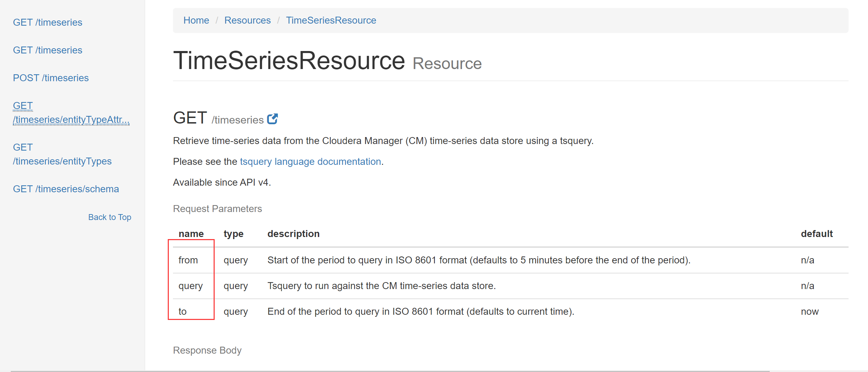Select Resources in the breadcrumb trail
Image resolution: width=868 pixels, height=372 pixels.
(x=247, y=20)
